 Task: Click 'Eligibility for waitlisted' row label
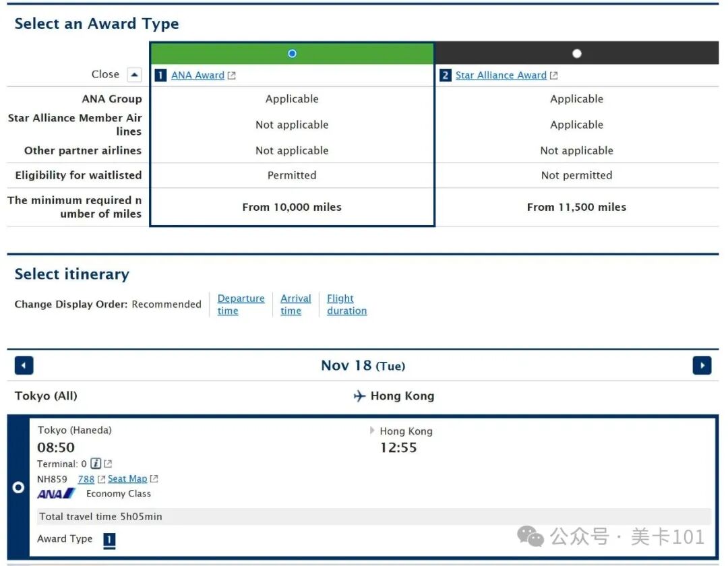click(x=78, y=175)
